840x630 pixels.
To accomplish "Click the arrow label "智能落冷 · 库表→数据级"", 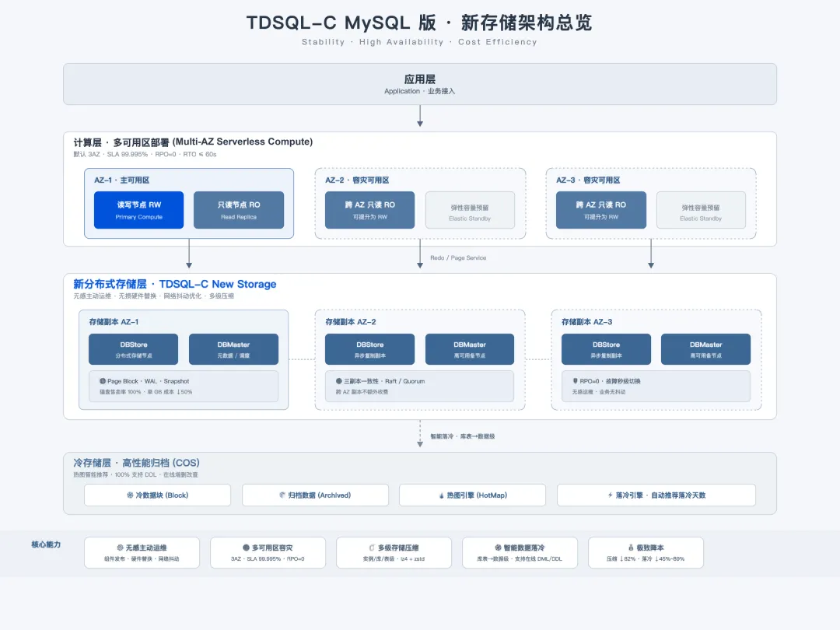I will tap(462, 436).
